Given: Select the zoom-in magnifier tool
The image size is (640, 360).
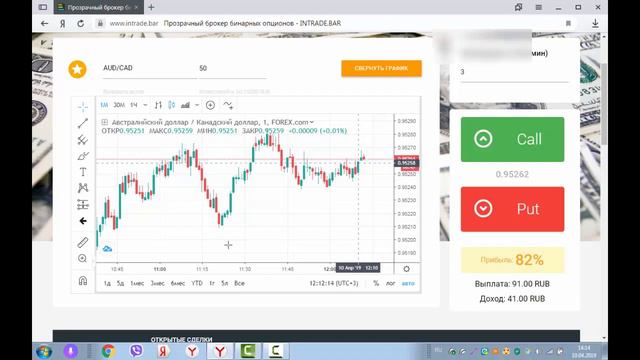Looking at the screenshot, I should 82,258.
